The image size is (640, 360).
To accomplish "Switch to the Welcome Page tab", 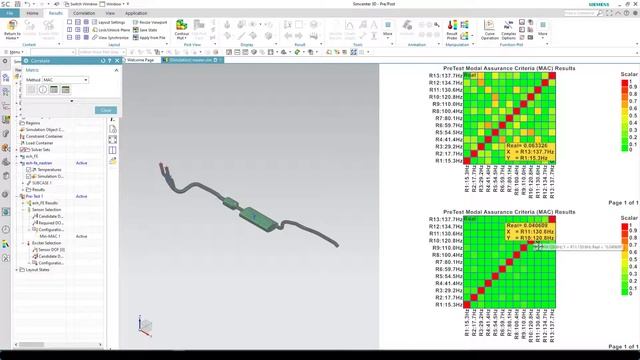I will point(140,60).
